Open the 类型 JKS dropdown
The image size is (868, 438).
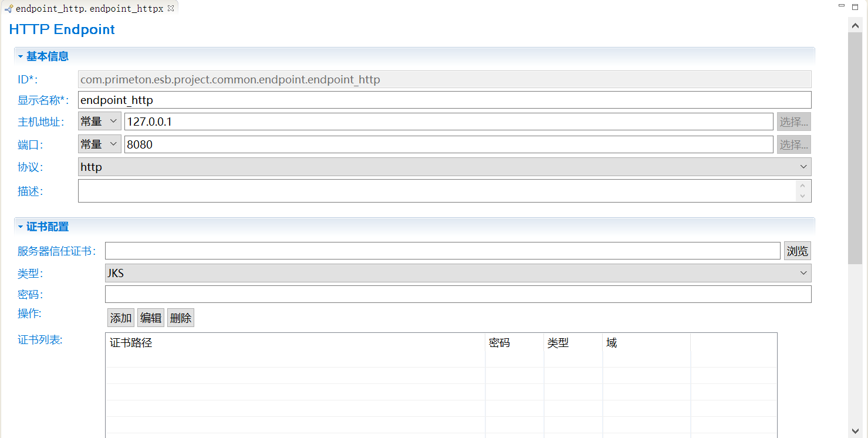[458, 273]
